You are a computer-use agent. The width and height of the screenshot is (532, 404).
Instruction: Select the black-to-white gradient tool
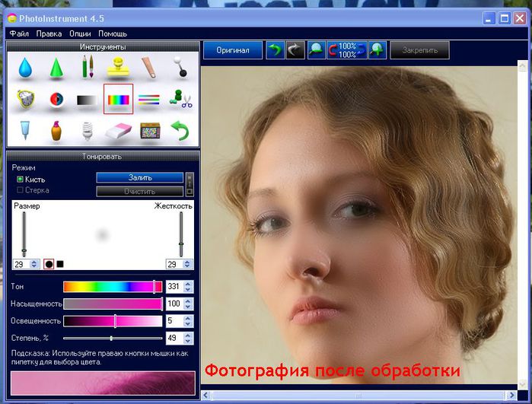88,100
